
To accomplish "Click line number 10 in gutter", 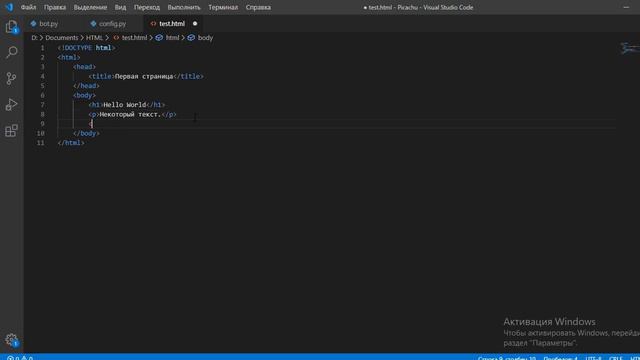I will click(40, 133).
